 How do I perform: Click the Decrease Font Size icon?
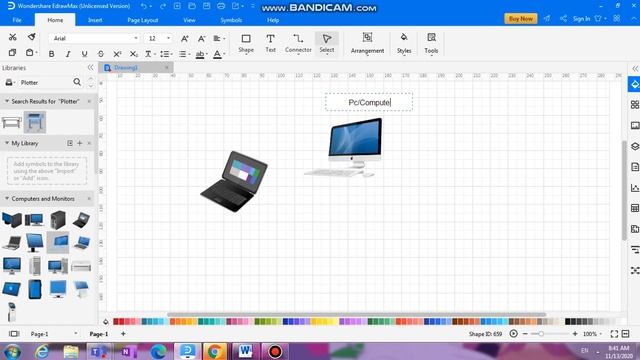[x=201, y=39]
